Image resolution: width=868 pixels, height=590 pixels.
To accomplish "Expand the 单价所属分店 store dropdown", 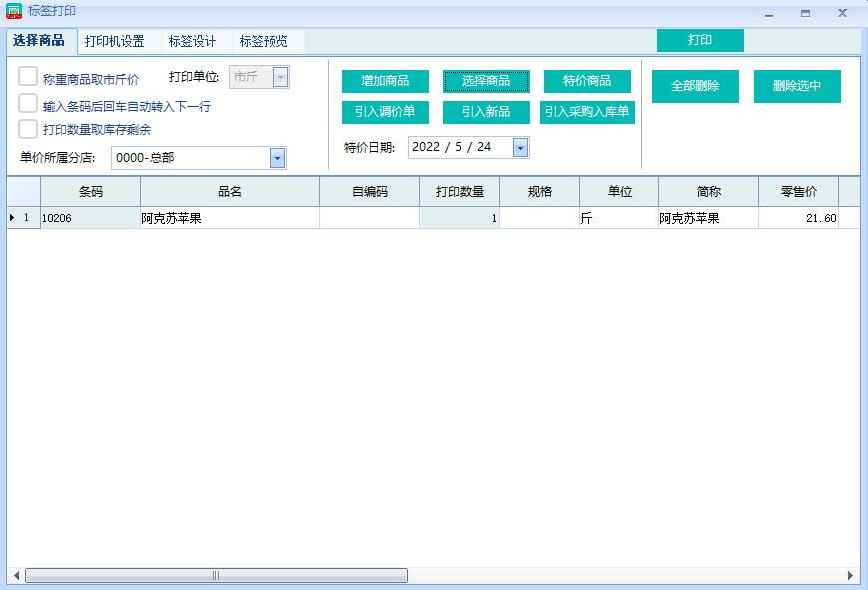I will (277, 158).
